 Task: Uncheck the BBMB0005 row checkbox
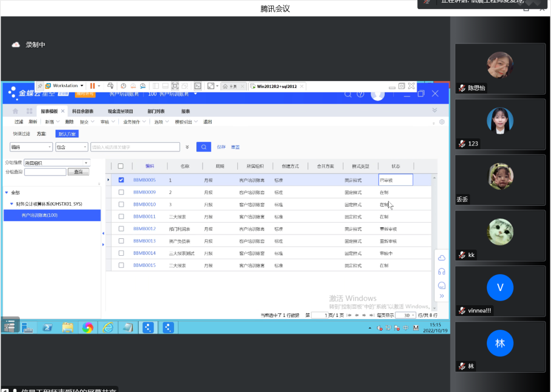click(121, 180)
